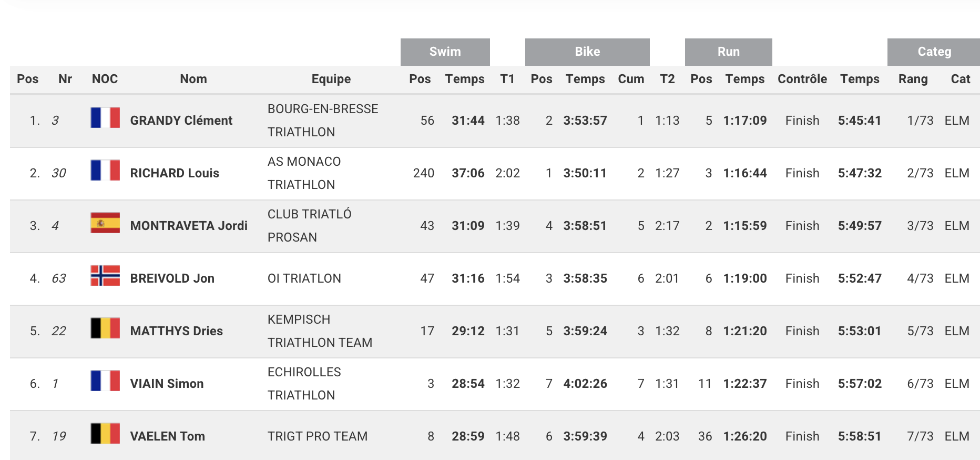Click Norway flag next to BREIVOLD Jon
The height and width of the screenshot is (460, 980).
105,275
